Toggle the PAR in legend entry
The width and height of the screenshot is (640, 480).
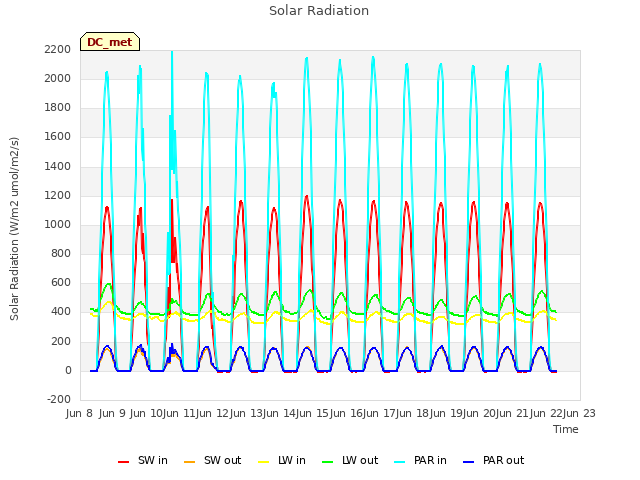coord(420,460)
